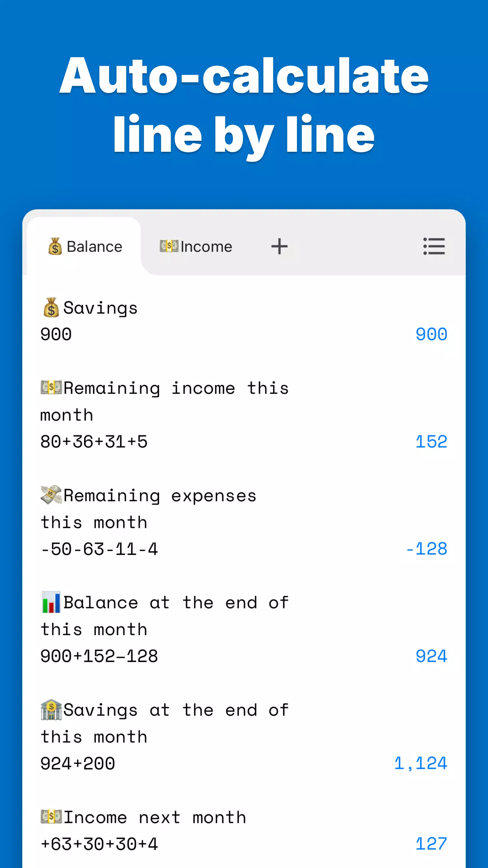Click the bar chart icon before Balance
The height and width of the screenshot is (868, 488).
[51, 602]
